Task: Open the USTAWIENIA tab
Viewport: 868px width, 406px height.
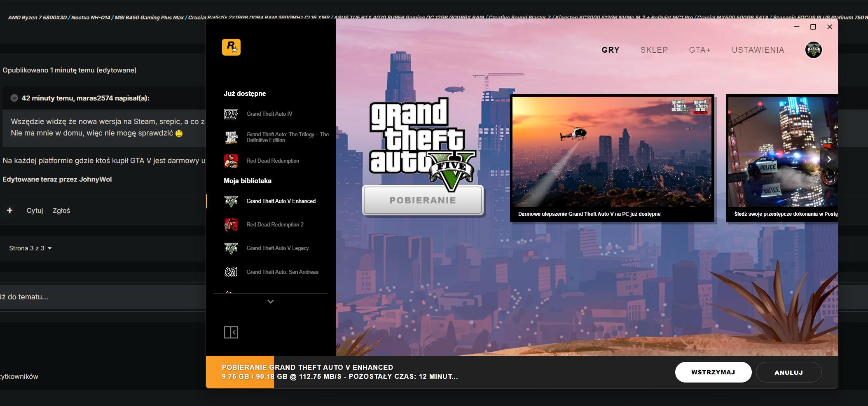Action: (x=758, y=50)
